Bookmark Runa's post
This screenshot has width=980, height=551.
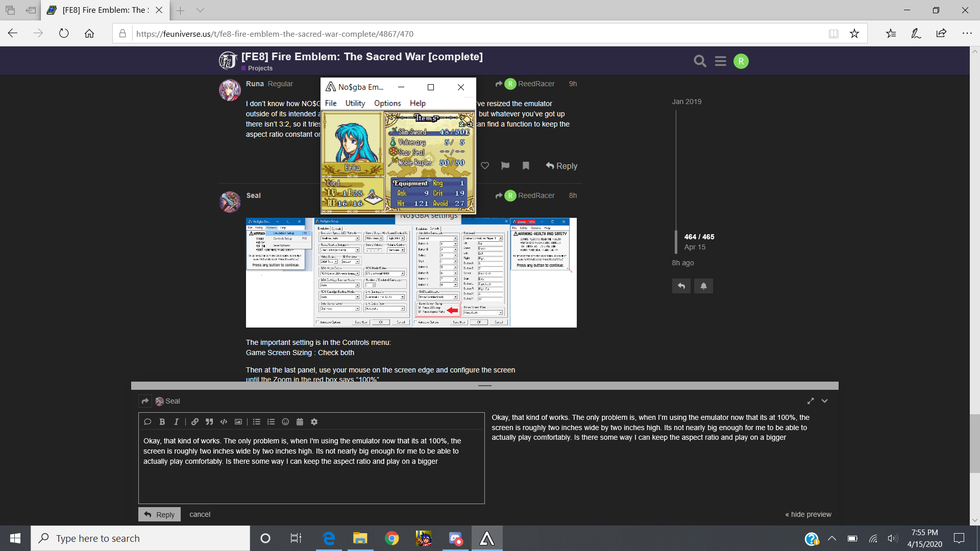point(526,166)
